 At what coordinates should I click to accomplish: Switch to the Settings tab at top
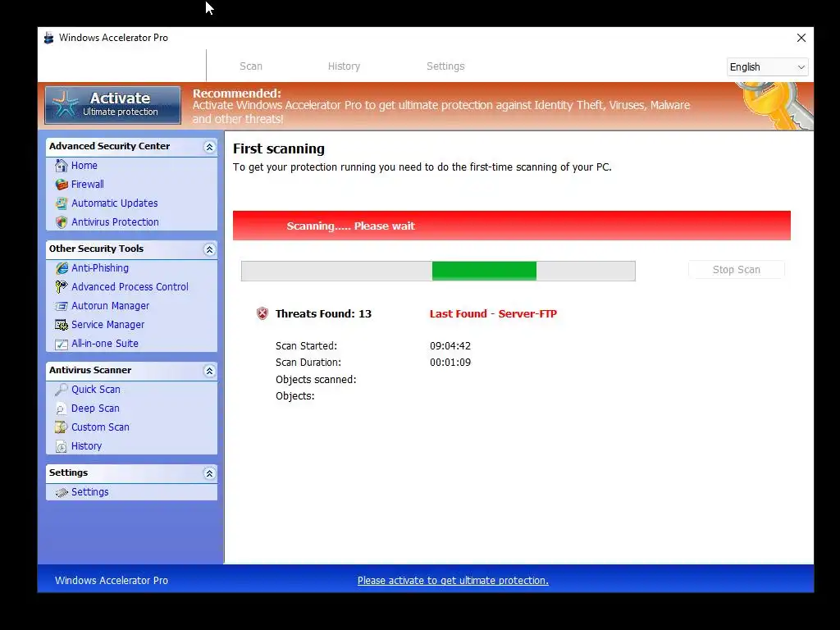[445, 66]
